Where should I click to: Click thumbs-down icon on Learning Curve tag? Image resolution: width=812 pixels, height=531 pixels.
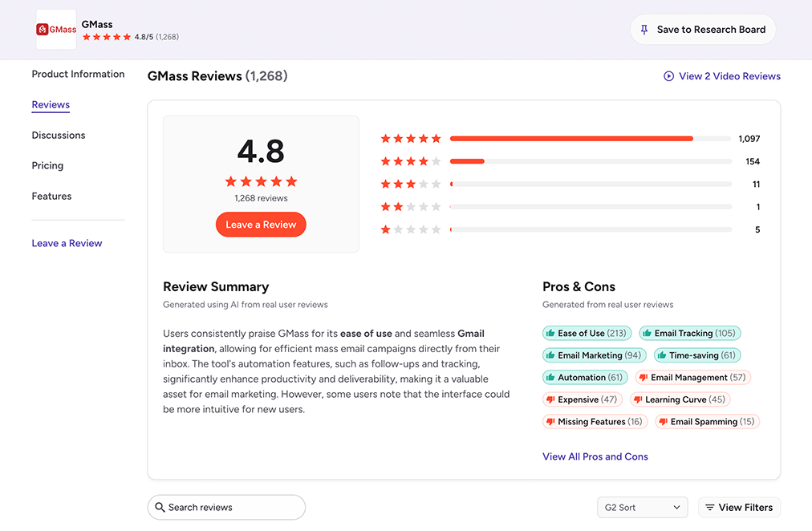click(x=638, y=400)
